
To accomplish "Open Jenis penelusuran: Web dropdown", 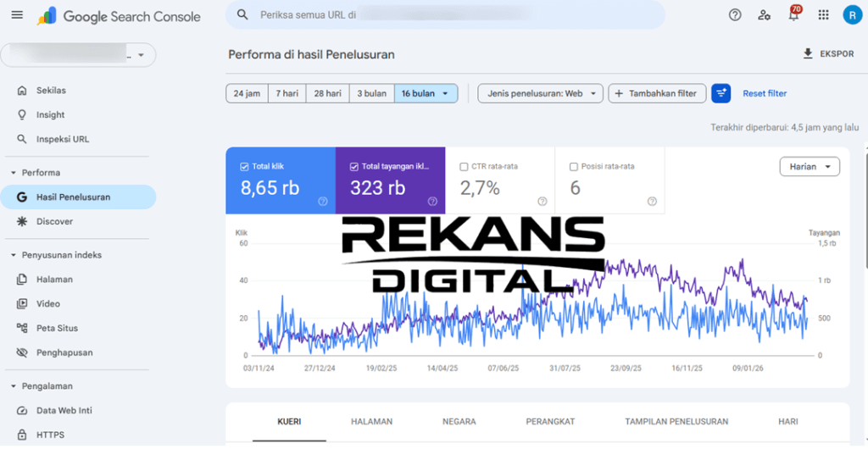I will point(540,93).
